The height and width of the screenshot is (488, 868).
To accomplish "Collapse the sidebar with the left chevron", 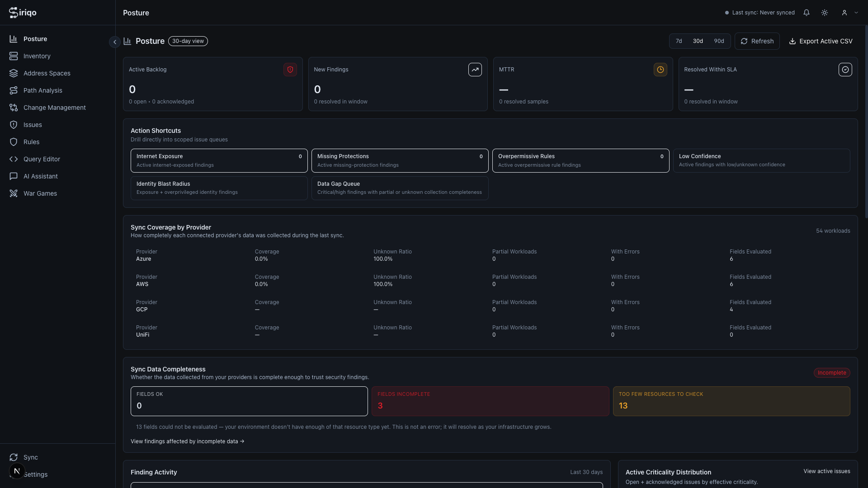I will coord(115,42).
